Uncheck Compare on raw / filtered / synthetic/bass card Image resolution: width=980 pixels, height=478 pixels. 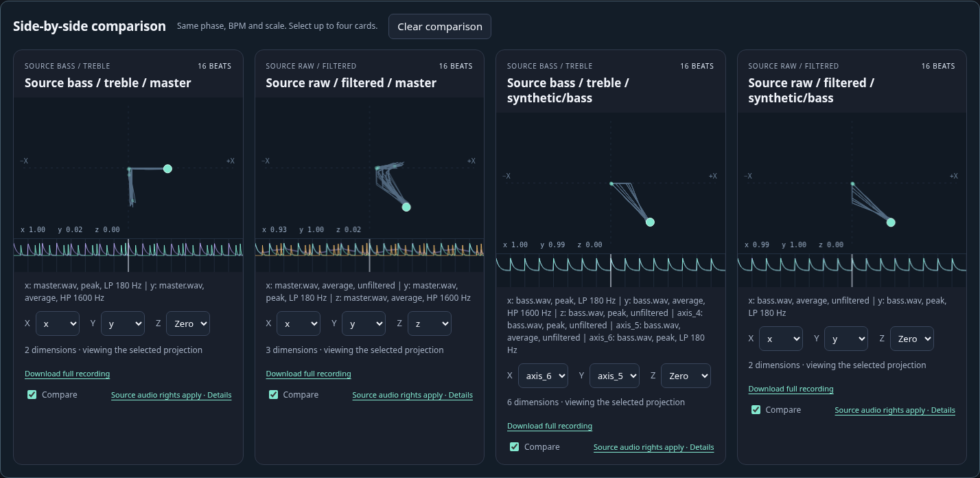[756, 410]
